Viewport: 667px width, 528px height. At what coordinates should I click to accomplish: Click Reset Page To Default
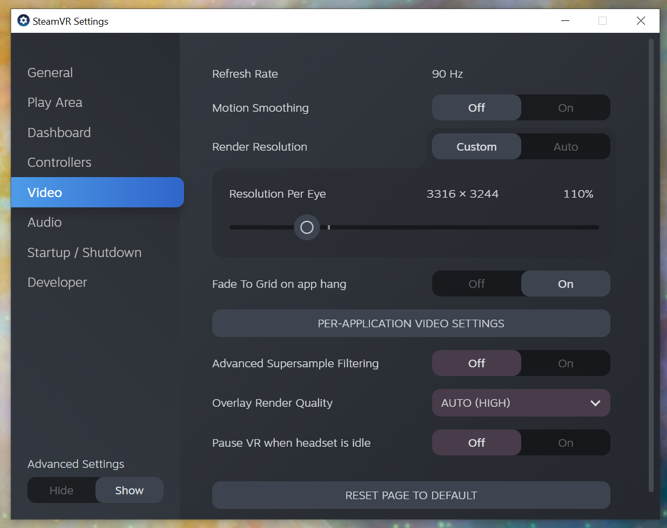tap(411, 495)
